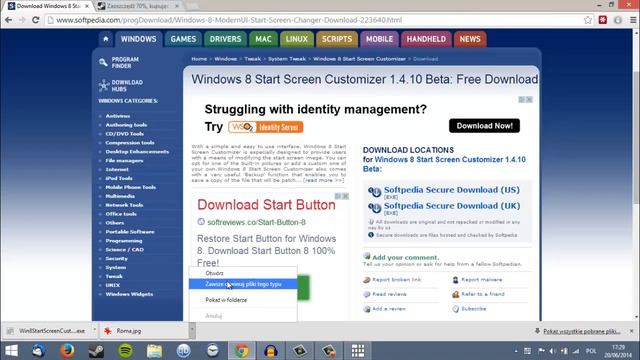Screen dimensions: 640x360
Task: Choose 'Otwórz' in the context menu
Action: coord(214,273)
